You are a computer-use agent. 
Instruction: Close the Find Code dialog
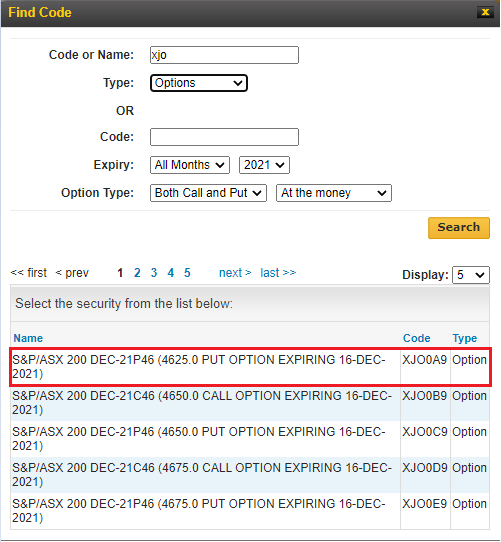485,12
